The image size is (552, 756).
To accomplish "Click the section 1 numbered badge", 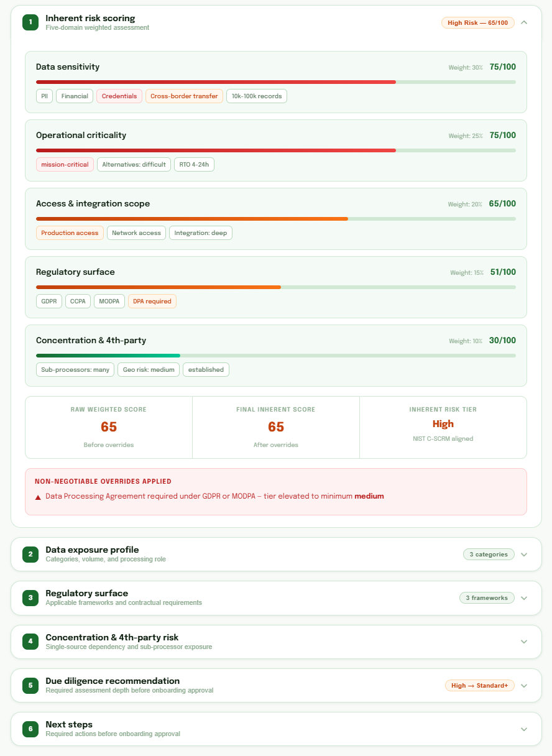I will tap(29, 22).
